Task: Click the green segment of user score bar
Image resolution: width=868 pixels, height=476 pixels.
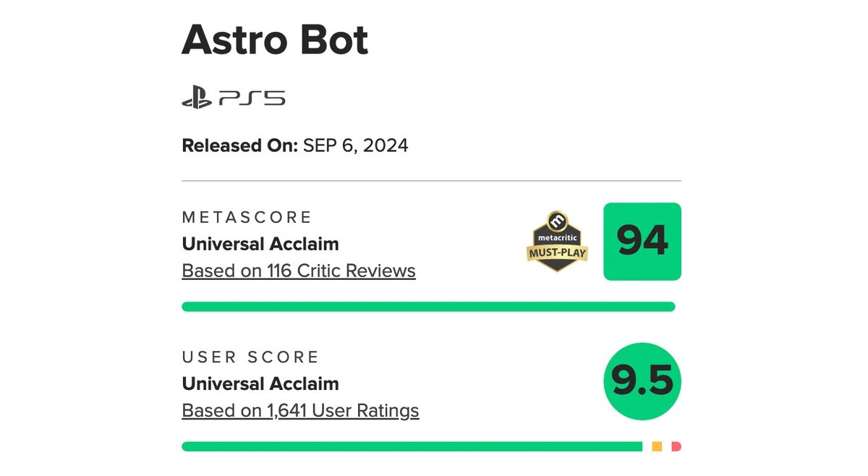Action: (412, 446)
